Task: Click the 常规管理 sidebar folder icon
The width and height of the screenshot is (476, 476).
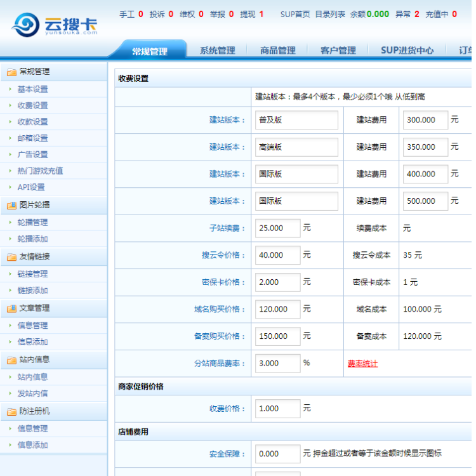Action: (11, 72)
